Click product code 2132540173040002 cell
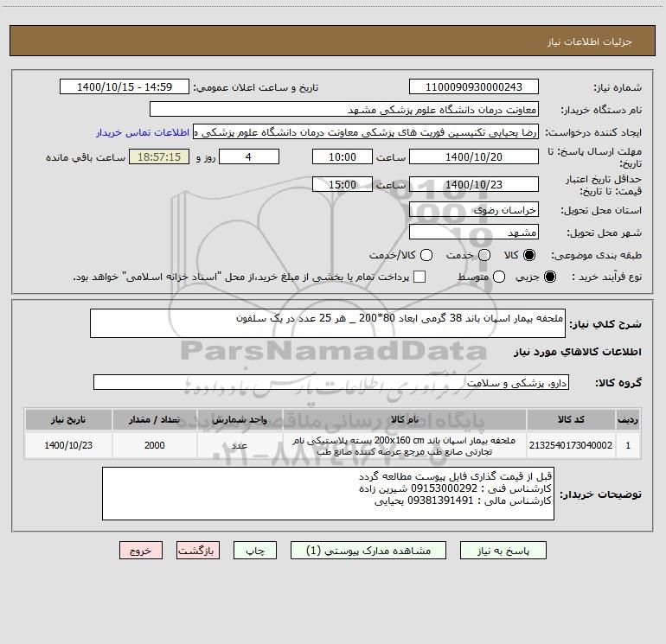Screen dimensions: 666x644 pyautogui.click(x=571, y=445)
